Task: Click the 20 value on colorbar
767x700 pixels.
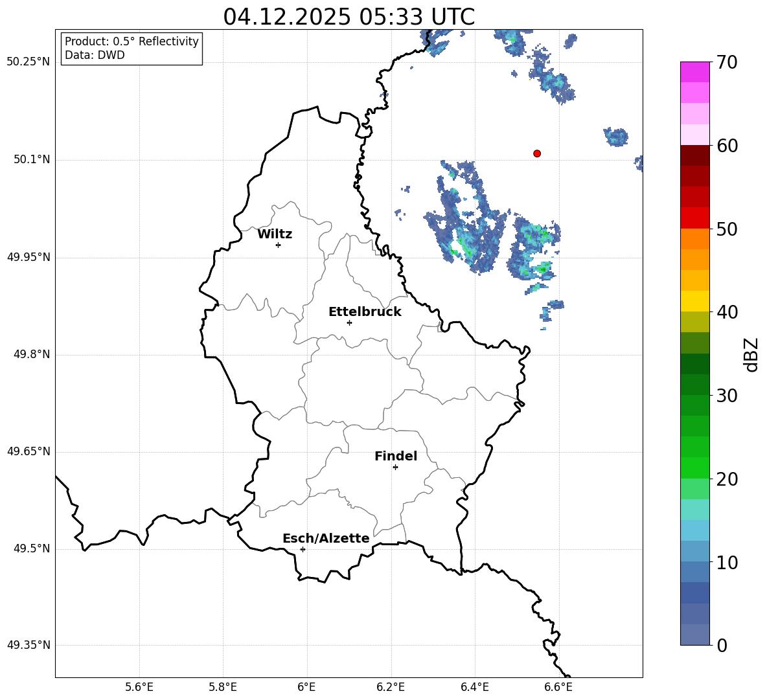Action: tap(727, 479)
